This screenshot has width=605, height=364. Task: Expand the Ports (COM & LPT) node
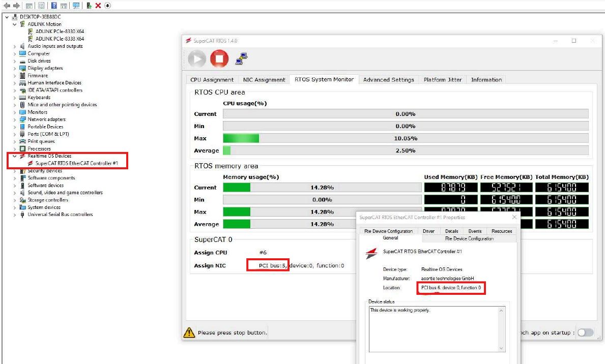[x=15, y=134]
